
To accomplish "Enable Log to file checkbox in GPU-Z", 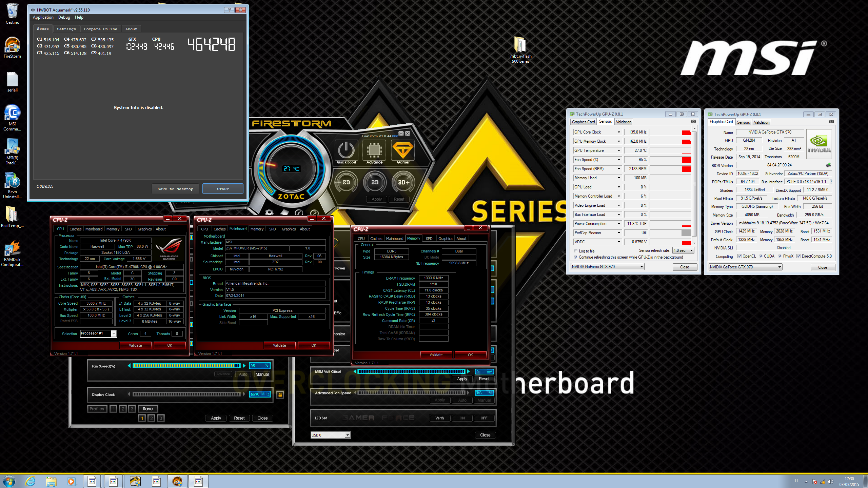I will [x=576, y=251].
